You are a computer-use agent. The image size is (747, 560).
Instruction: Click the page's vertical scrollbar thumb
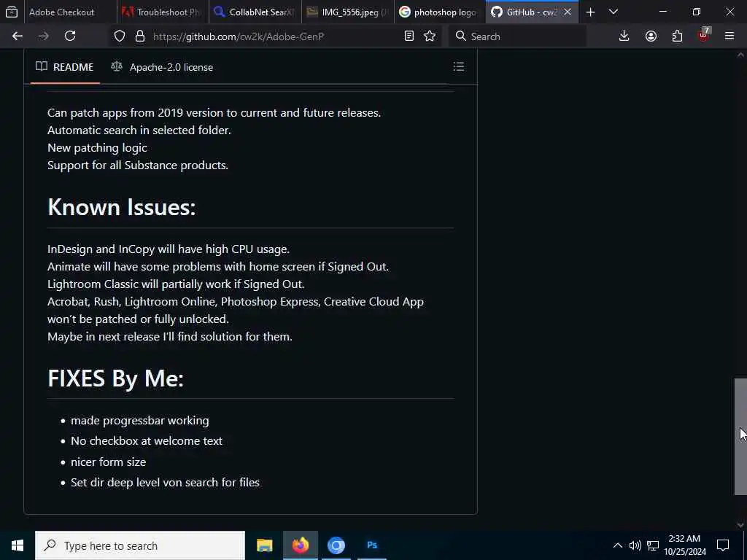(740, 437)
